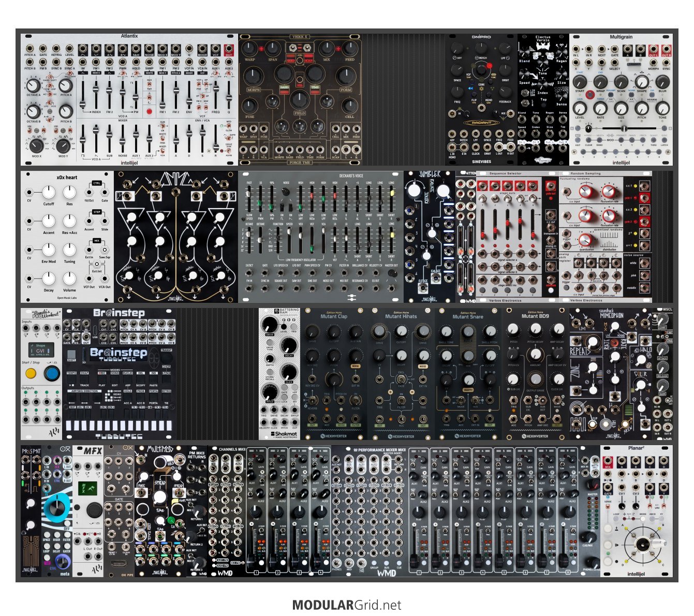Click the Planar 2 joystick

point(643,544)
